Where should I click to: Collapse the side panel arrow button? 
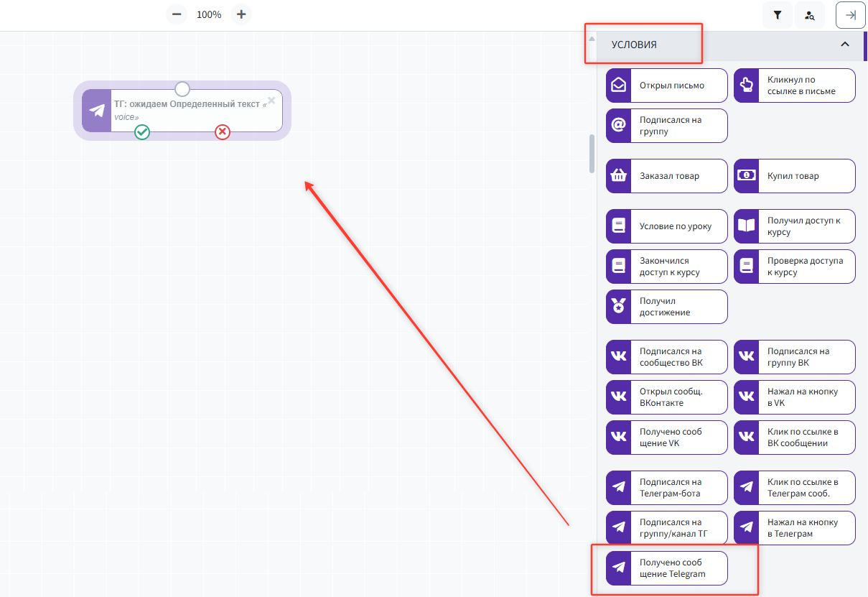pyautogui.click(x=851, y=15)
